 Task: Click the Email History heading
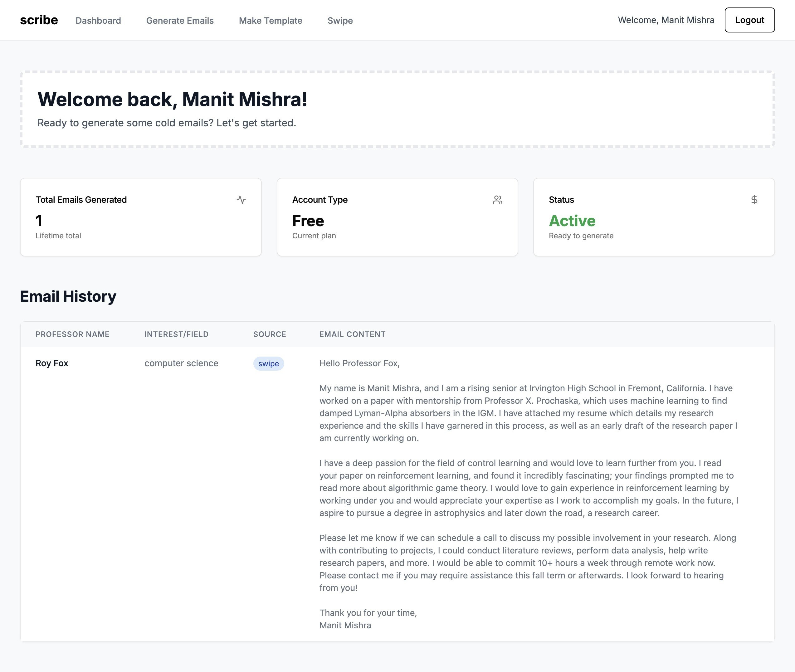pos(68,296)
